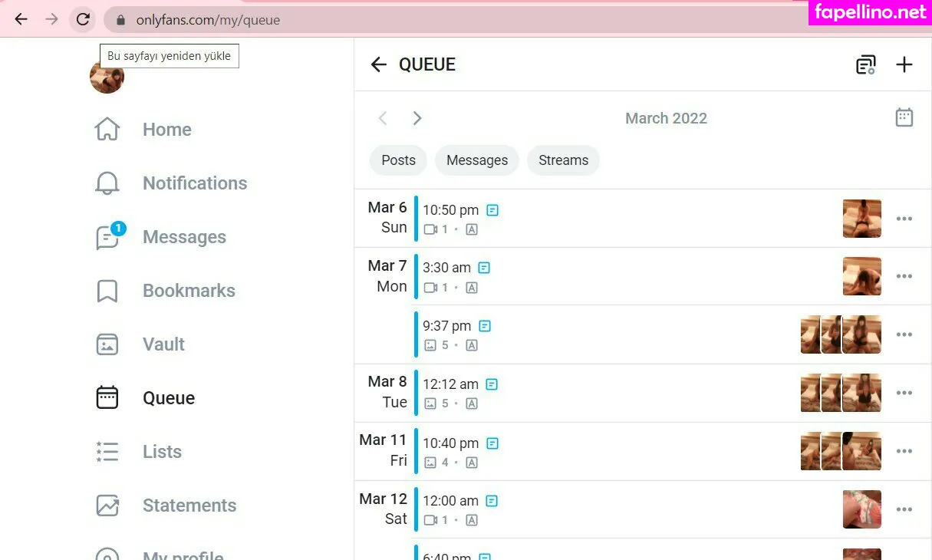Open the queue settings icon in header

click(x=865, y=65)
